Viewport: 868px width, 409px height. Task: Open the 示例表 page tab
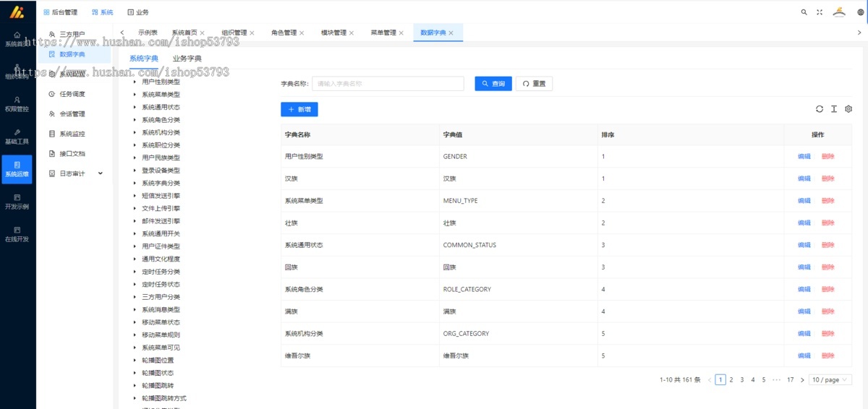point(148,33)
